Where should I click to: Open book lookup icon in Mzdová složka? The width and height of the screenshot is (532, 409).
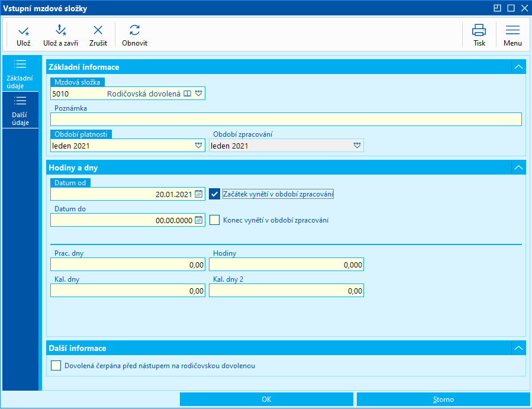click(x=188, y=94)
